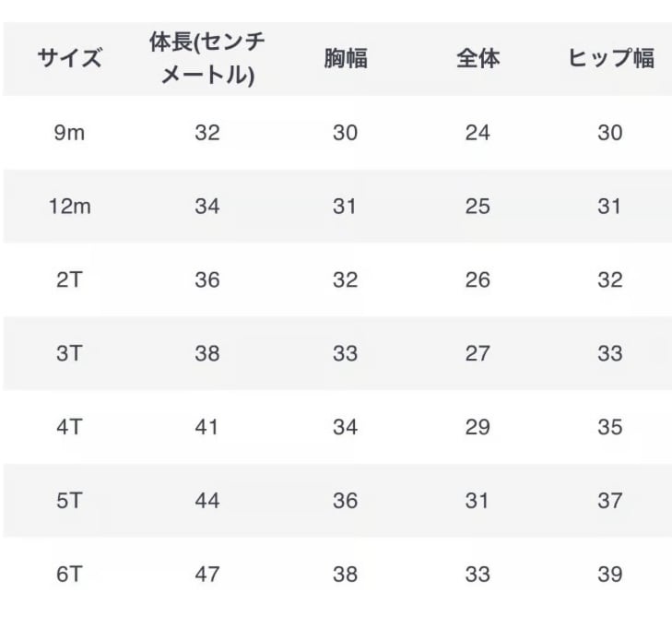Click the 4T size row label

coord(69,428)
